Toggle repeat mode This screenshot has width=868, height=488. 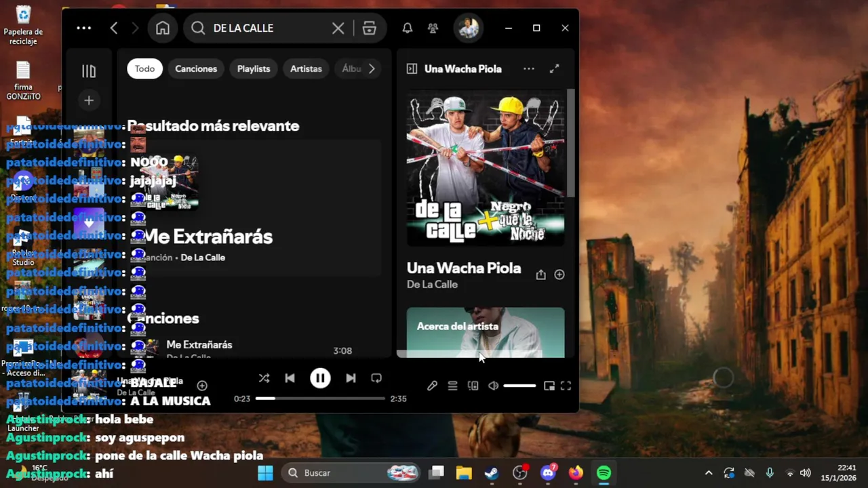[x=376, y=378]
